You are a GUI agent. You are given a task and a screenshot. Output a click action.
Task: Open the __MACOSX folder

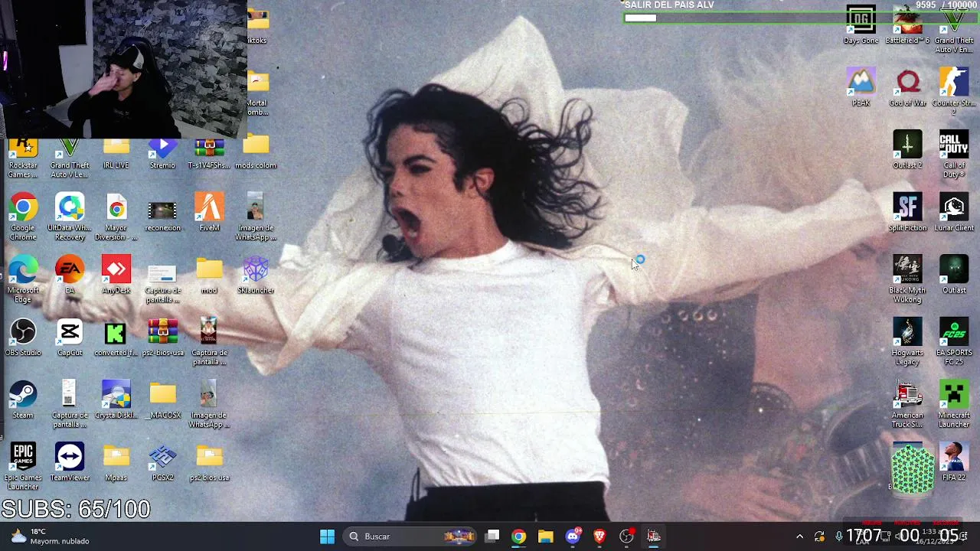pyautogui.click(x=162, y=400)
